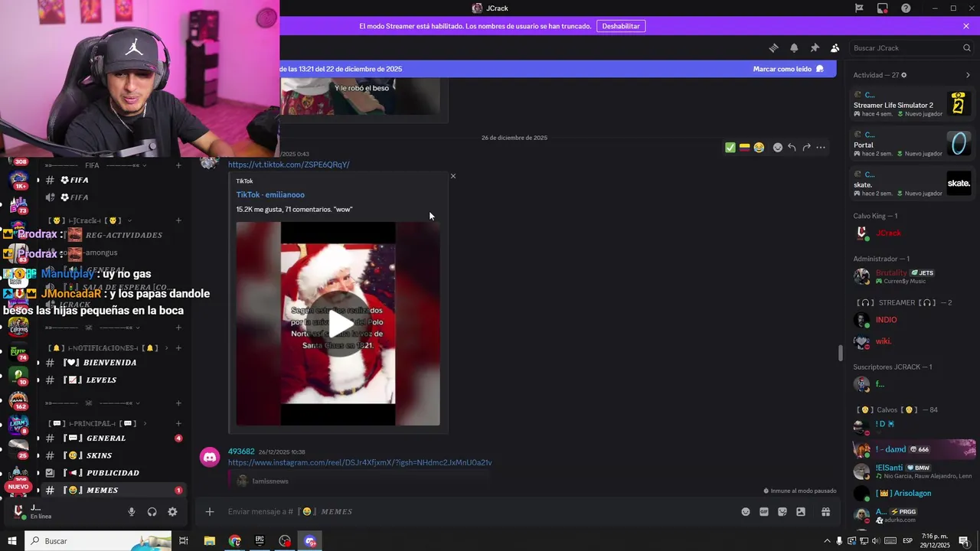Join the FIFA voice channel
Viewport: 980px width, 551px height.
[113, 197]
